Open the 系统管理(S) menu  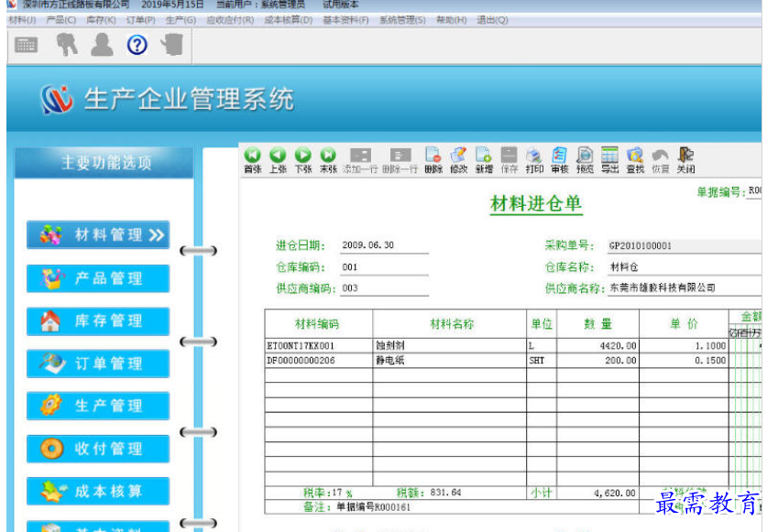(402, 20)
